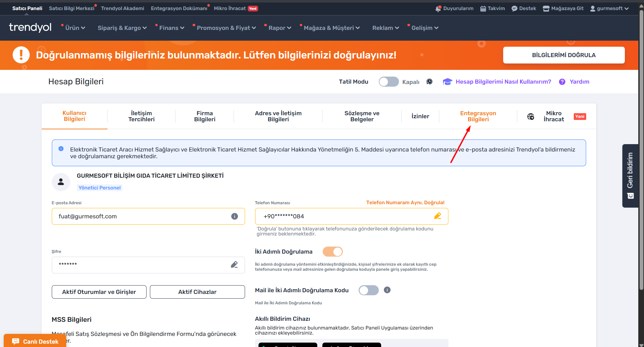Click the graduation cap tutorial icon
This screenshot has height=347, width=644.
(447, 82)
